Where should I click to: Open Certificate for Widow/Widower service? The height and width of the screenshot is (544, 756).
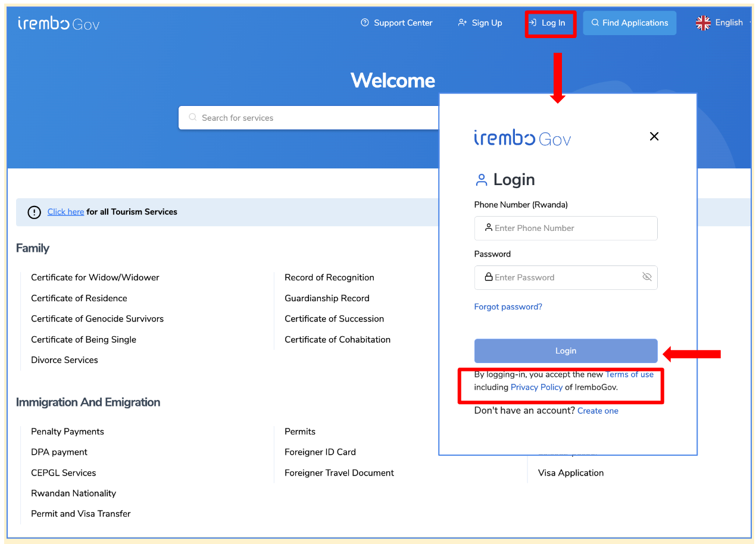95,277
